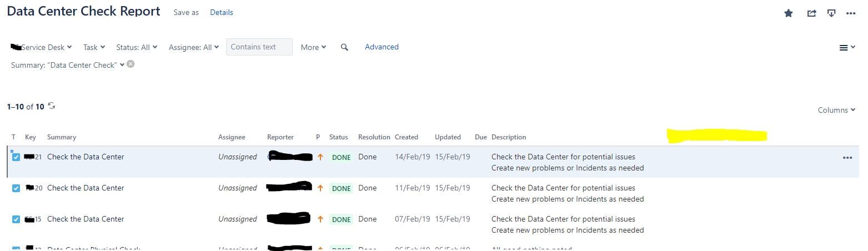Toggle checkbox for issue 20

tap(16, 188)
